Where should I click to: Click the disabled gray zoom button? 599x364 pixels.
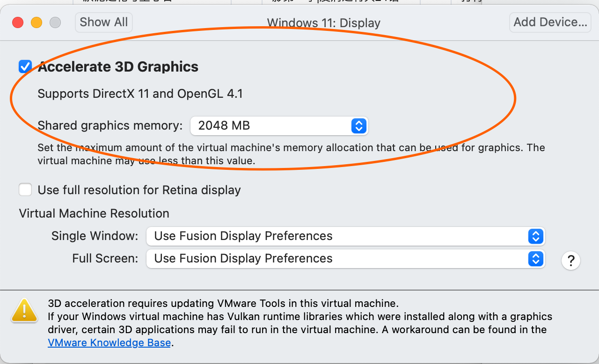(x=55, y=22)
